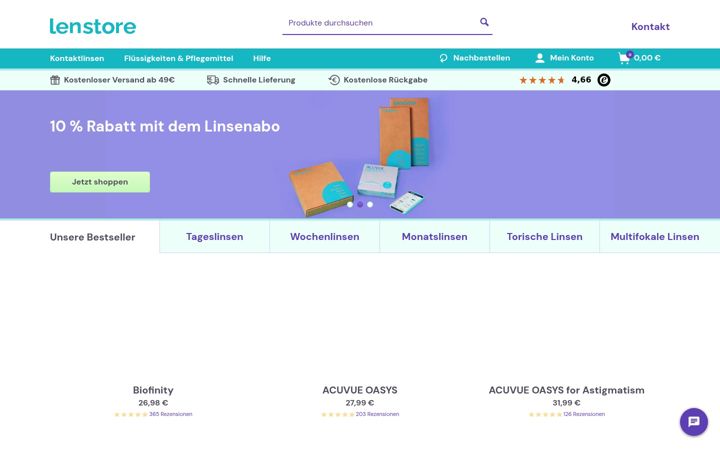Switch to the Monatslinsen tab

(434, 237)
